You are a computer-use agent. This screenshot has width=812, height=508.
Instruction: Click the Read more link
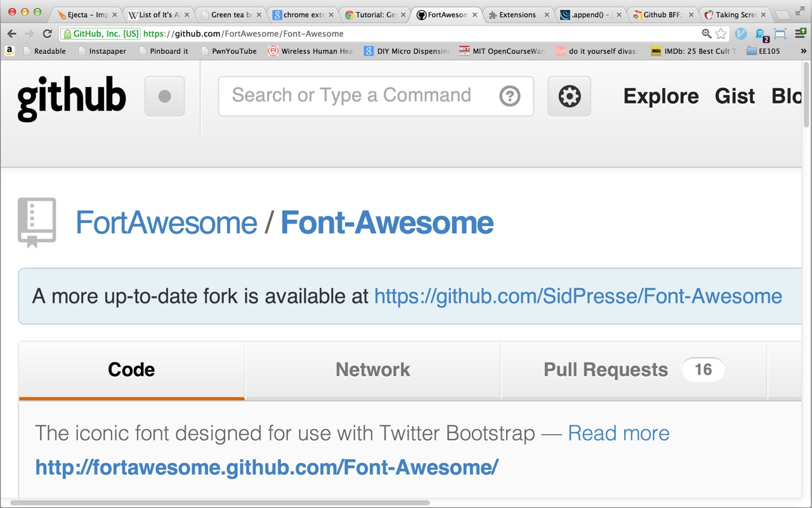pos(619,433)
